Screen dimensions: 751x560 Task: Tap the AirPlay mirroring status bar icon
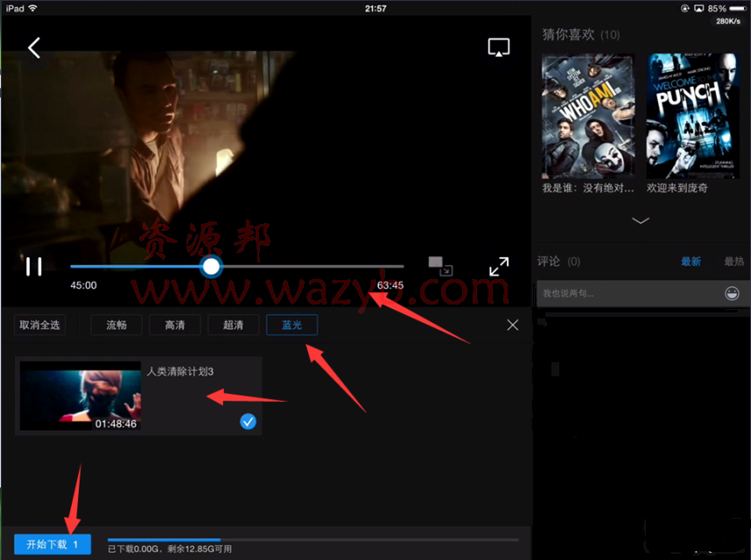(698, 9)
